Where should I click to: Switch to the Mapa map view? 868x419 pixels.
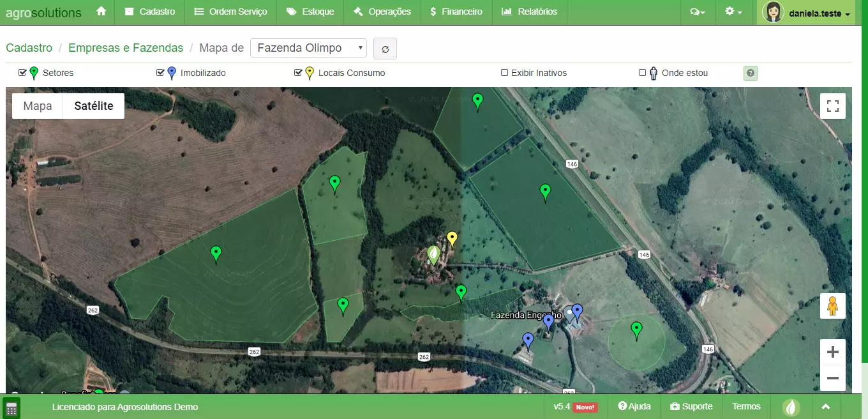[x=38, y=106]
